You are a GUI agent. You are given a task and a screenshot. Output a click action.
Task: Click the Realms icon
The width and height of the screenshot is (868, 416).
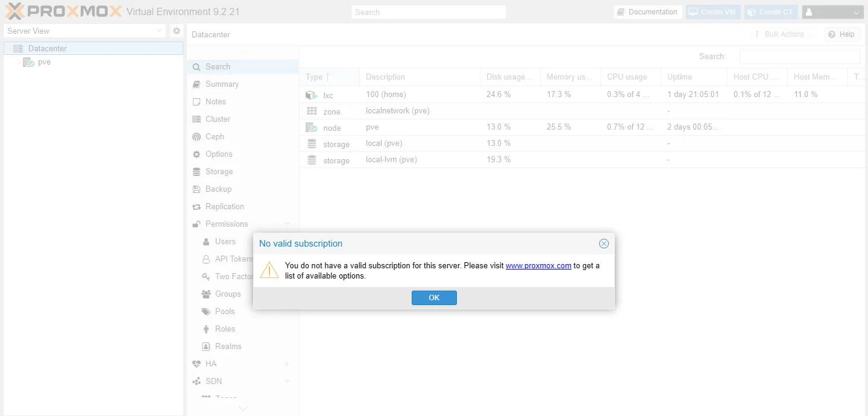click(205, 347)
